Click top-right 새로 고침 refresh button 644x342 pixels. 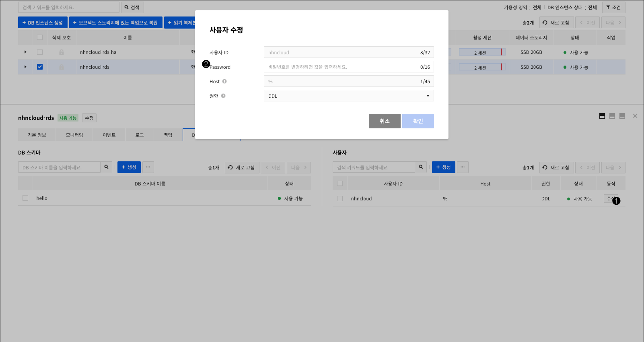[x=556, y=23]
